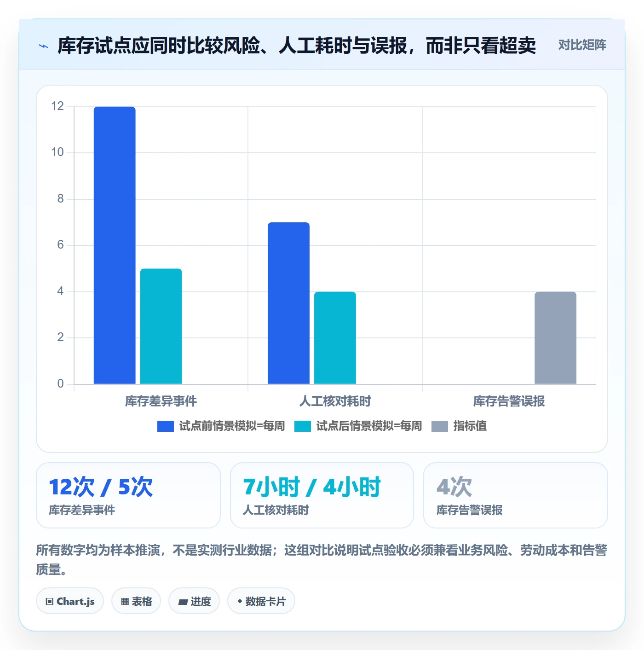Click the blue bar for 库存差异事件
The image size is (644, 650).
[x=115, y=245]
